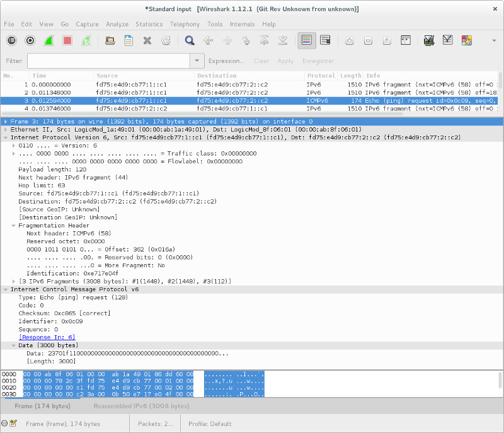Open the Internals menu
Image resolution: width=504 pixels, height=433 pixels.
click(243, 24)
